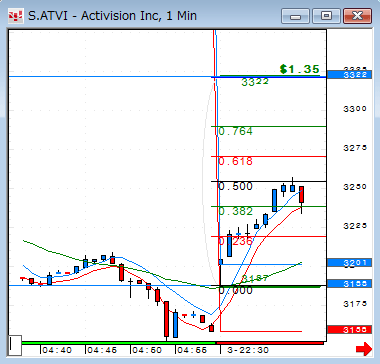Screen dimensions: 380x364
Task: Click the red 3158 price marker
Action: pos(350,330)
